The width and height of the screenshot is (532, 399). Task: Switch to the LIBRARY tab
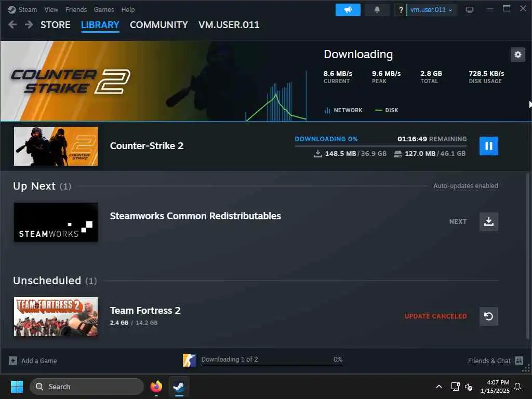(x=100, y=25)
